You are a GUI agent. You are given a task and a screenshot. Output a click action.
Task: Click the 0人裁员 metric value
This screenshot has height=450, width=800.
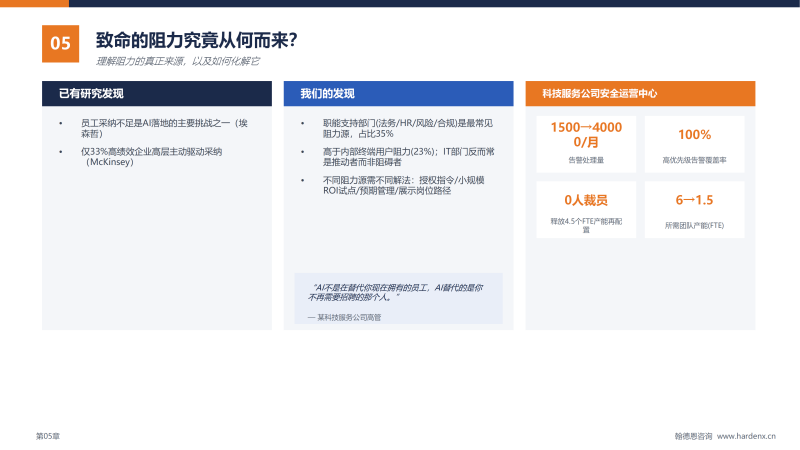[586, 200]
